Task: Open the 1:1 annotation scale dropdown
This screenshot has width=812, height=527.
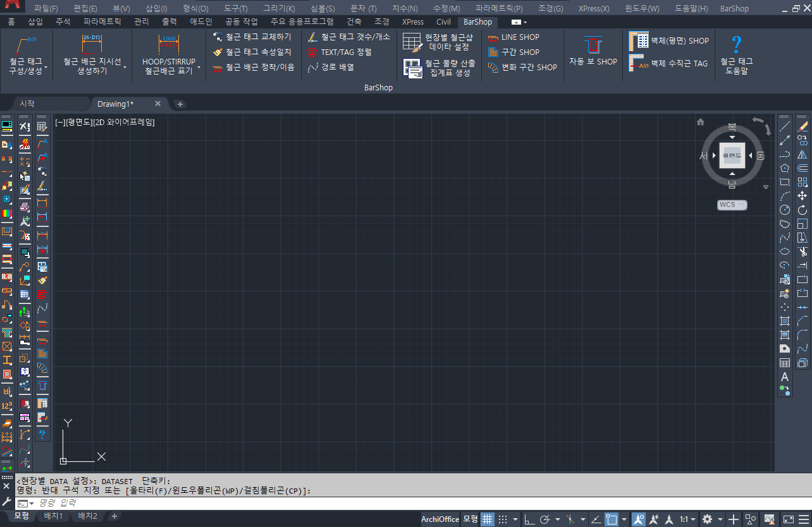Action: click(x=687, y=519)
